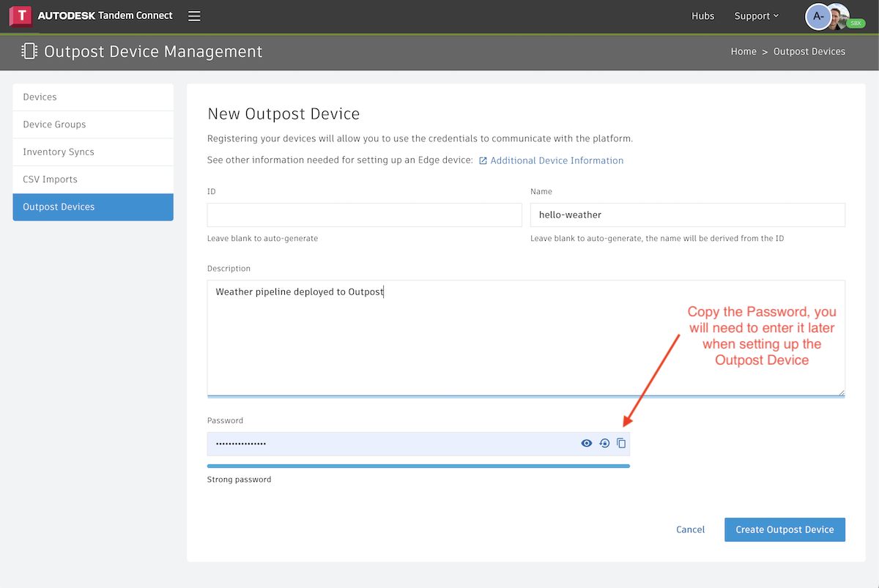Open Hubs in the top navigation

tap(702, 16)
